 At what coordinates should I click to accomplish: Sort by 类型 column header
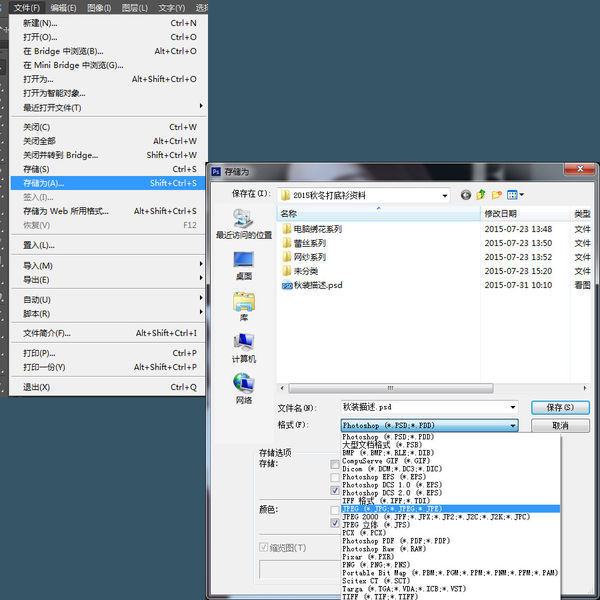click(x=582, y=214)
